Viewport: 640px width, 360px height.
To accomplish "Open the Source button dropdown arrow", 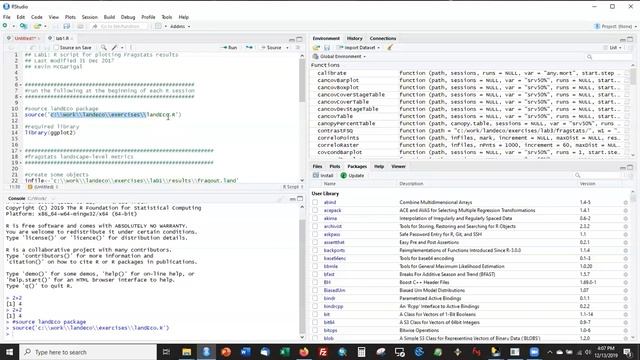I will [287, 48].
